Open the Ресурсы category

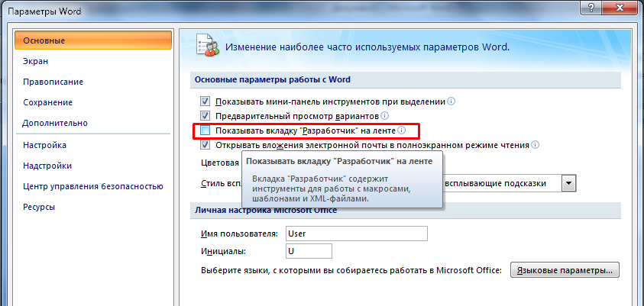(x=39, y=207)
